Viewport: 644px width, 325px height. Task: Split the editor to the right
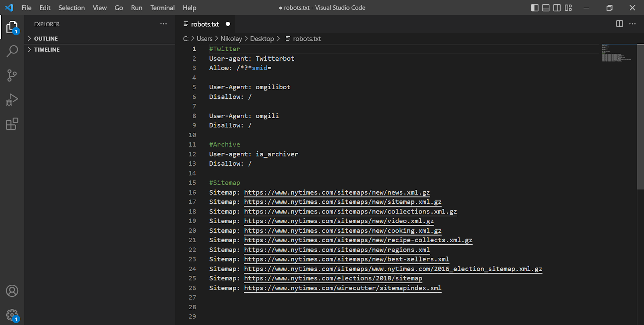tap(619, 24)
